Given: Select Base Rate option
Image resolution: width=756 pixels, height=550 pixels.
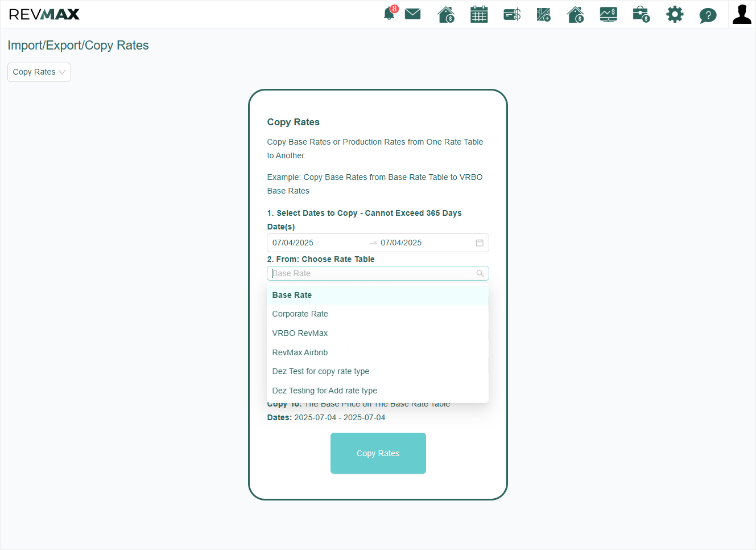Looking at the screenshot, I should pyautogui.click(x=378, y=295).
